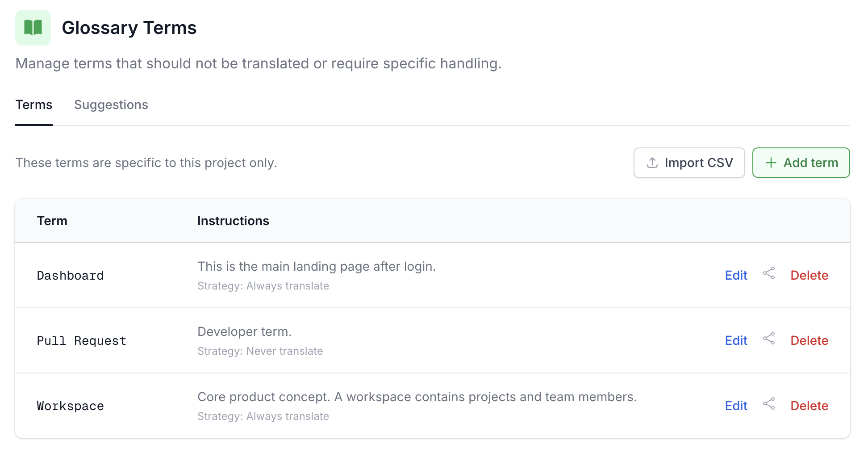This screenshot has height=453, width=868.
Task: Click the glossary book icon in header
Action: click(33, 28)
